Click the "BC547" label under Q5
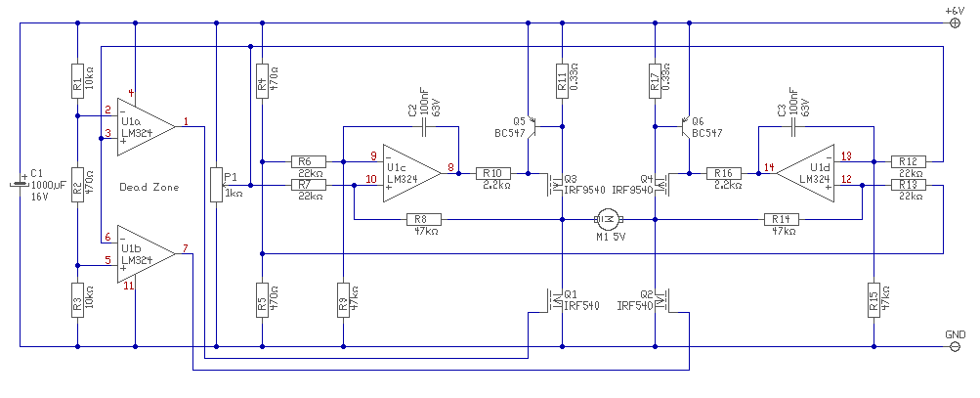 (x=508, y=133)
